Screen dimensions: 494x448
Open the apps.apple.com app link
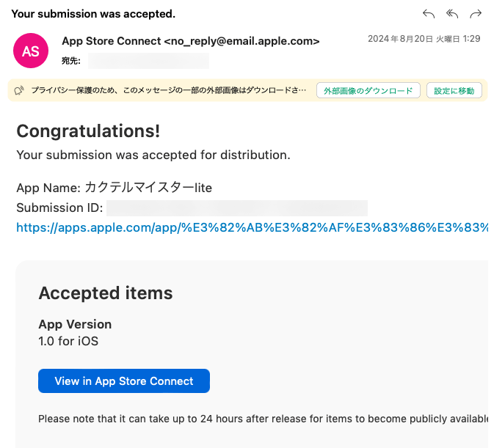point(252,227)
